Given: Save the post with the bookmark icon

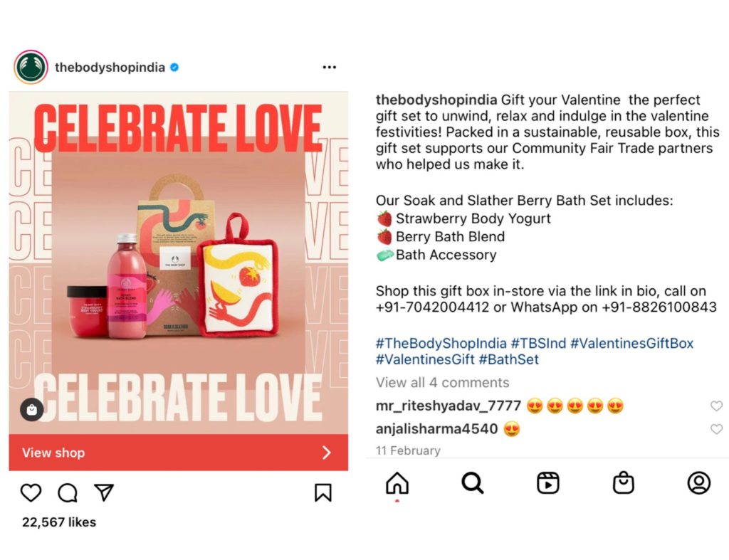Looking at the screenshot, I should pyautogui.click(x=322, y=492).
